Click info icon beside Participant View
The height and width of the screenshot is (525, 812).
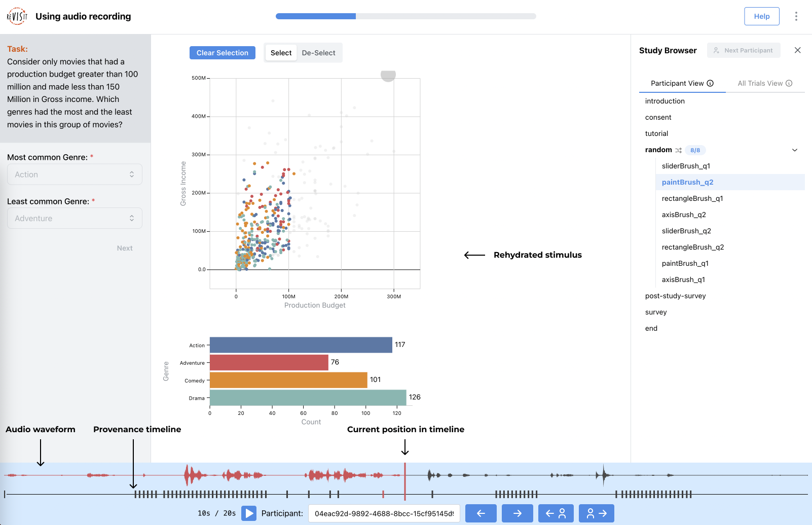(710, 83)
